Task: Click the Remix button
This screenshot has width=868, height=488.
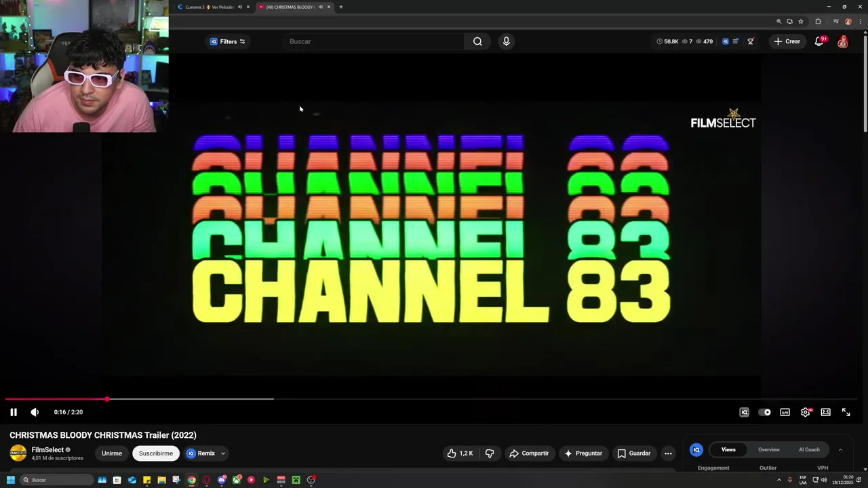Action: coord(201,453)
